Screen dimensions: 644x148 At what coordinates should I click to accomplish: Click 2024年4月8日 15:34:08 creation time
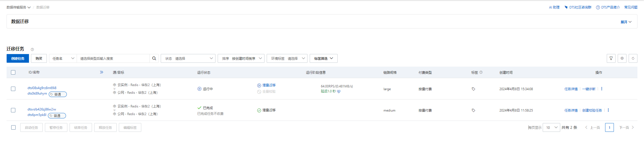[516, 89]
